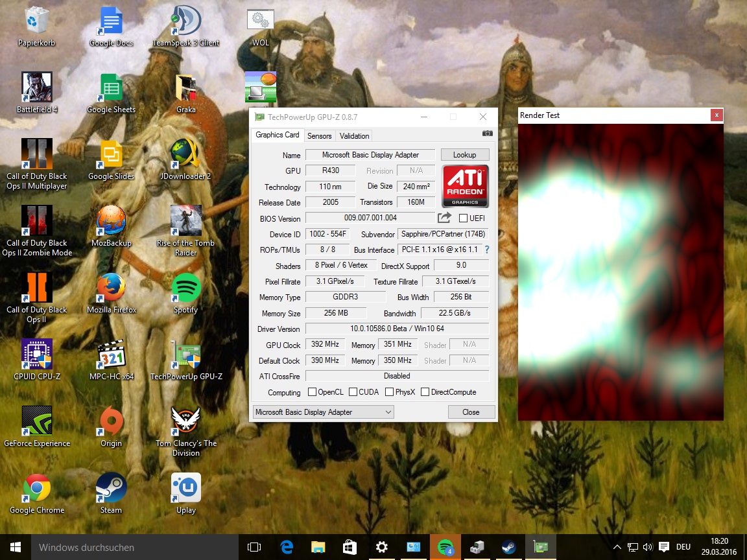The image size is (747, 560).
Task: Open the Action Center notification icon
Action: (x=663, y=547)
